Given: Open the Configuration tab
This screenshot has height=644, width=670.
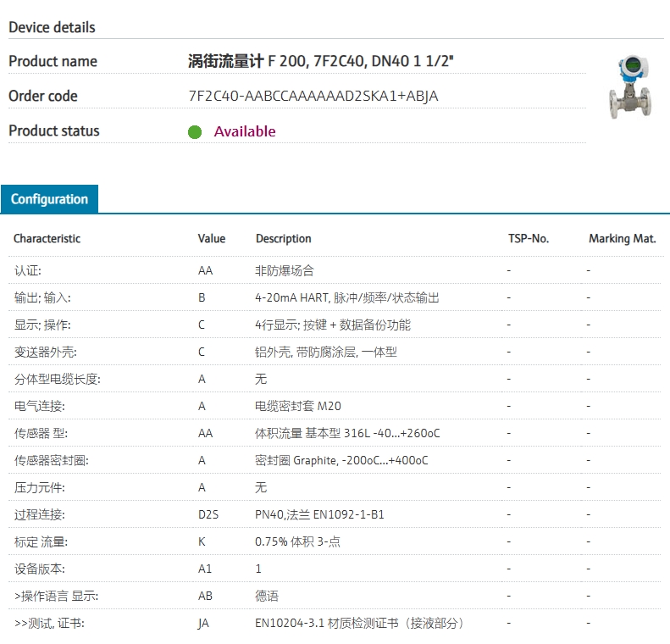Looking at the screenshot, I should pos(49,199).
